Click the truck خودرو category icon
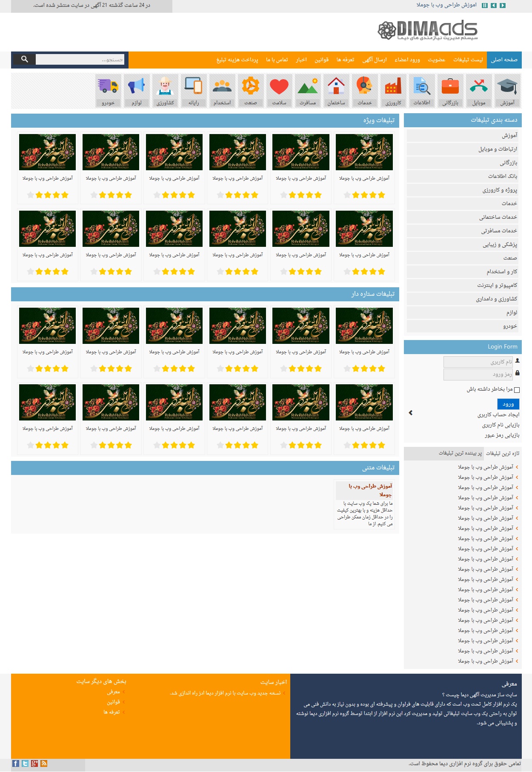This screenshot has width=532, height=772. point(108,86)
